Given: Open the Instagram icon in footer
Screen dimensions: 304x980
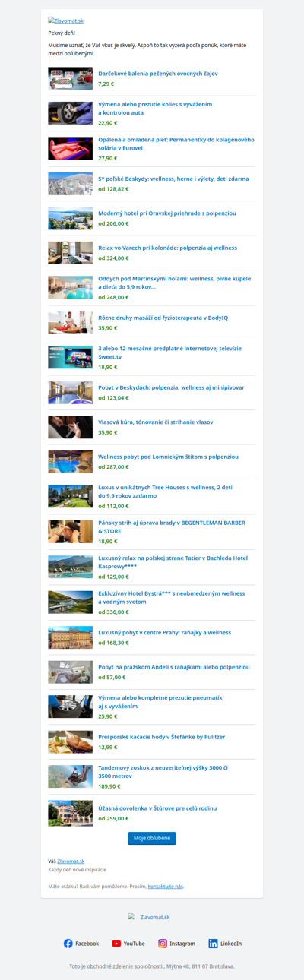Looking at the screenshot, I should tap(163, 944).
